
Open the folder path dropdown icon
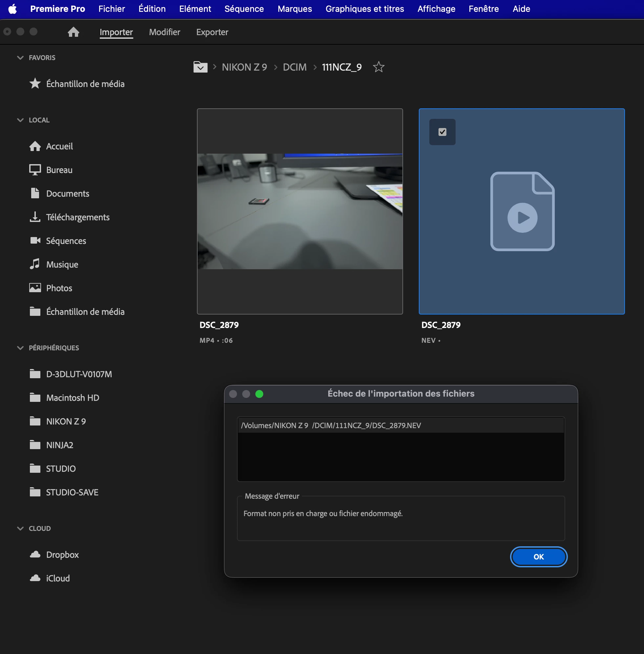(200, 67)
